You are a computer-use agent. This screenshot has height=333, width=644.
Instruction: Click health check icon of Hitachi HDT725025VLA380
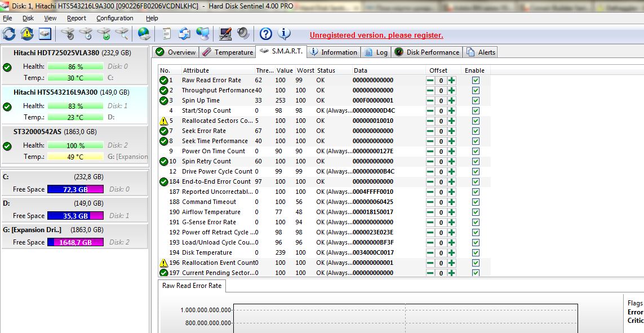tap(7, 68)
